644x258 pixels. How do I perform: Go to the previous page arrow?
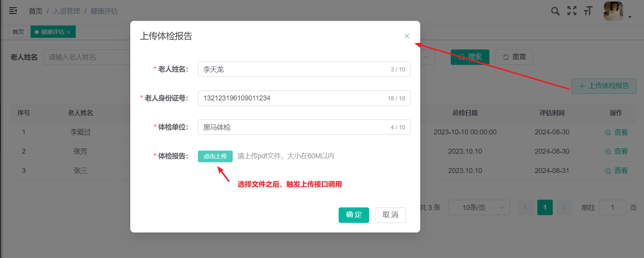(x=525, y=207)
